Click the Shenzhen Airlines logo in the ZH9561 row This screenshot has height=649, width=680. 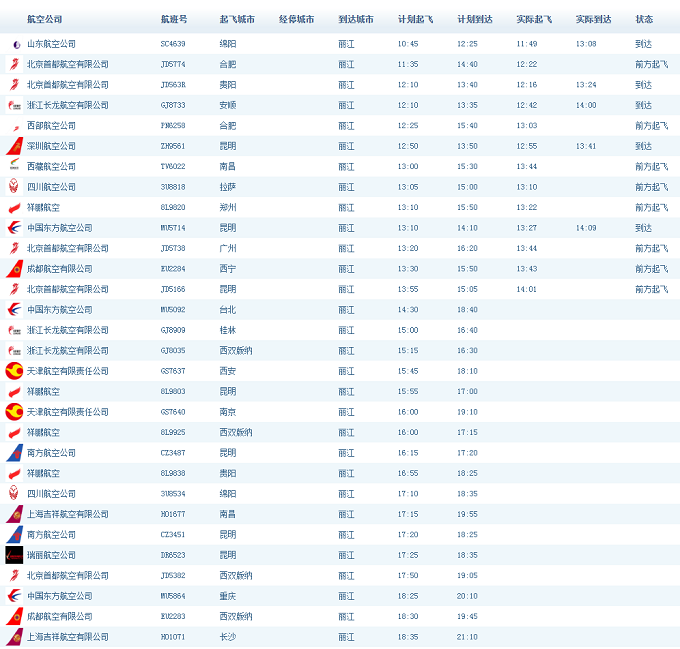point(15,146)
